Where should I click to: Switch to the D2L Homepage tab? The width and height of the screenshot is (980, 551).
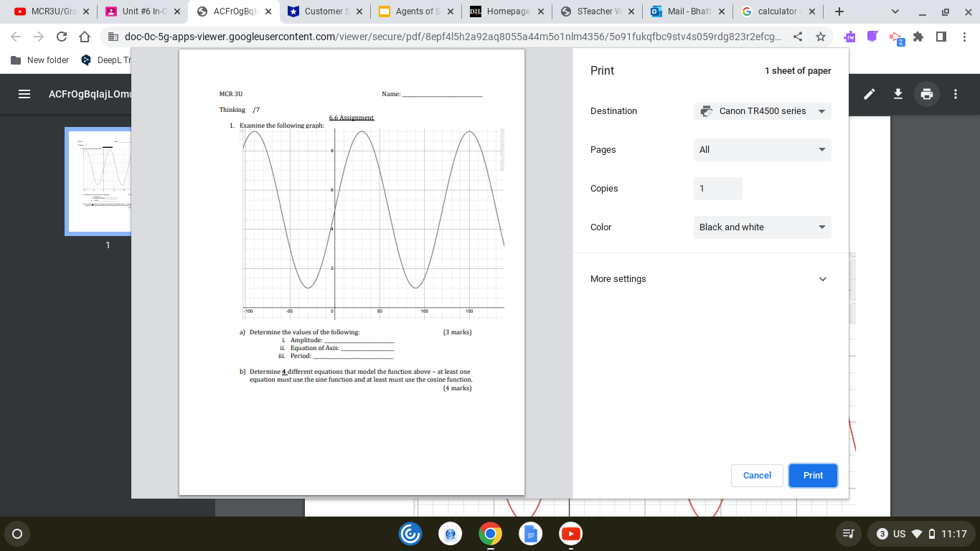point(506,11)
